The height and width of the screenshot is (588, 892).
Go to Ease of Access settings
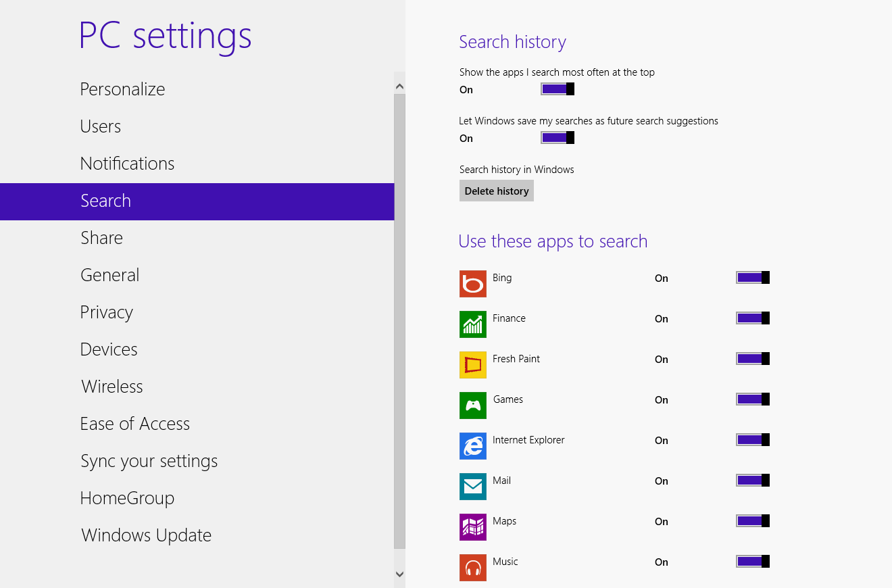point(197,424)
